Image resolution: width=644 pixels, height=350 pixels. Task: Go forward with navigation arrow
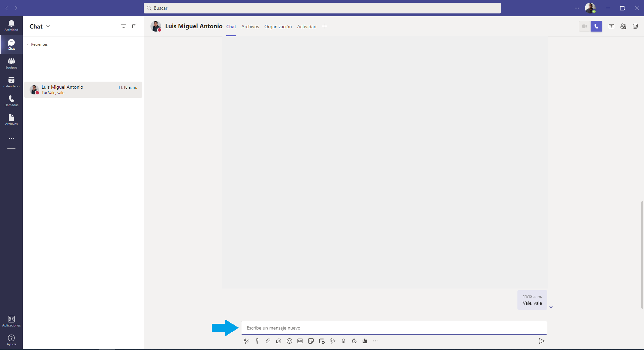point(16,8)
